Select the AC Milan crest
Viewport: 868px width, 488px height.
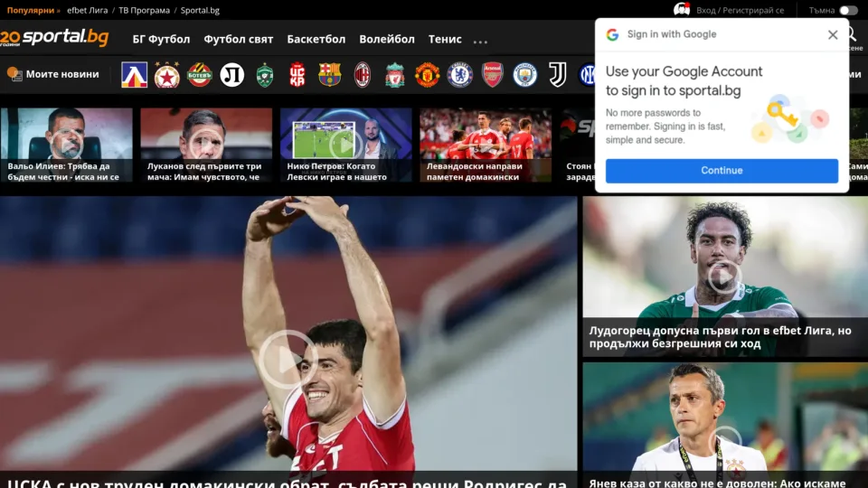(362, 75)
